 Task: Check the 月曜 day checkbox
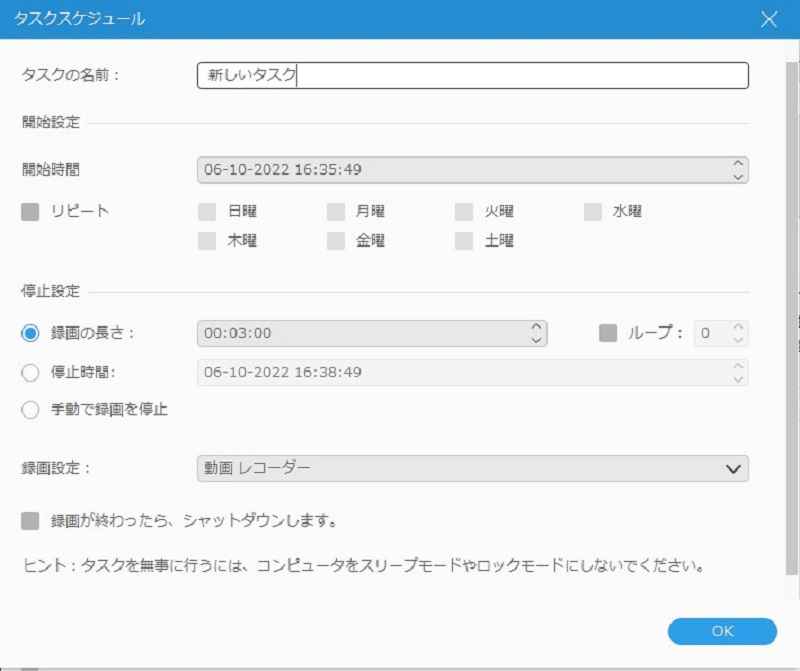pyautogui.click(x=335, y=211)
